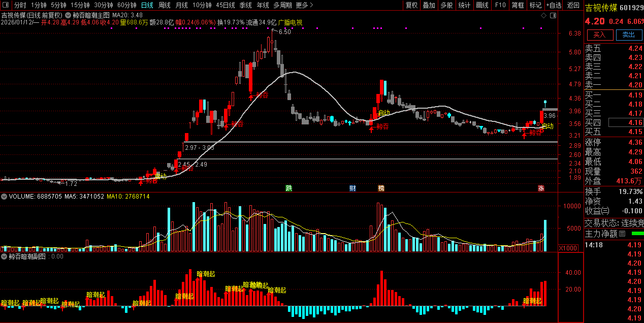Select the 卖五 4.24 quote row

(614, 48)
